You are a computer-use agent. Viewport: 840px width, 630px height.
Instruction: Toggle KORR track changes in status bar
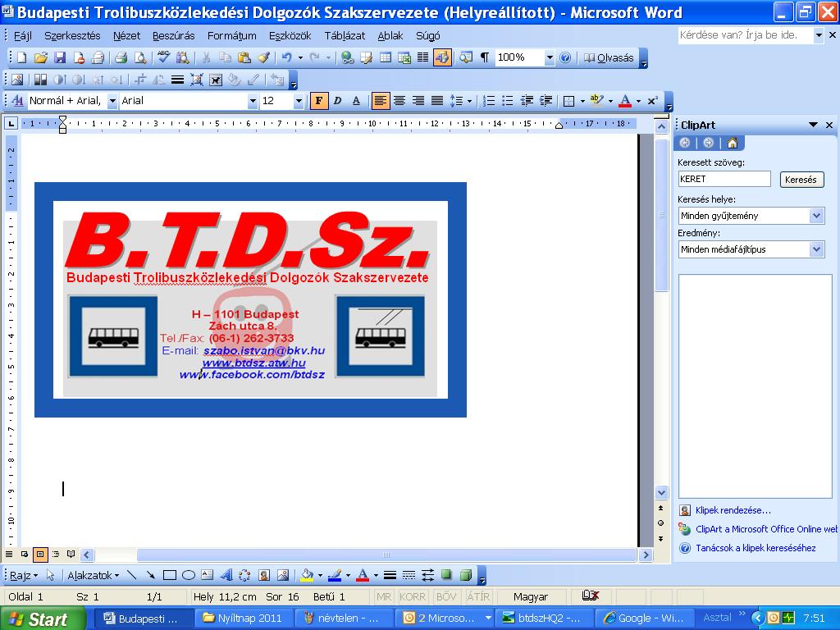tap(412, 597)
